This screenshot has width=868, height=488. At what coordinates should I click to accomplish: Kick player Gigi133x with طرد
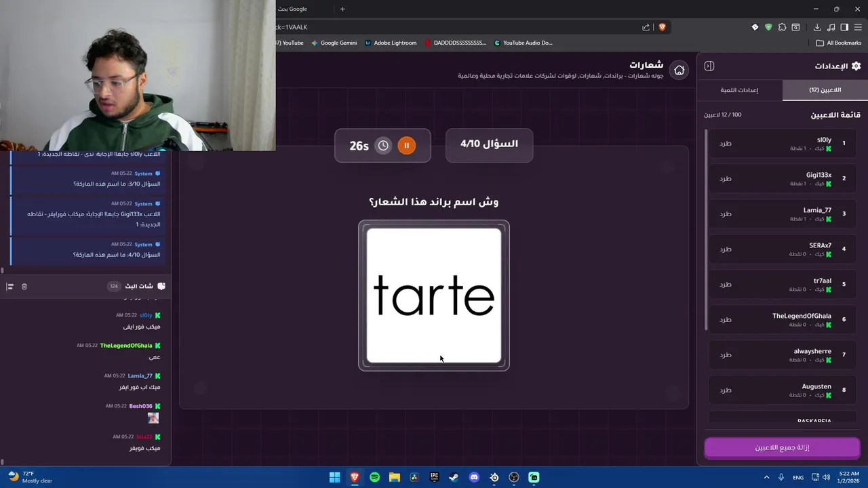pyautogui.click(x=726, y=179)
